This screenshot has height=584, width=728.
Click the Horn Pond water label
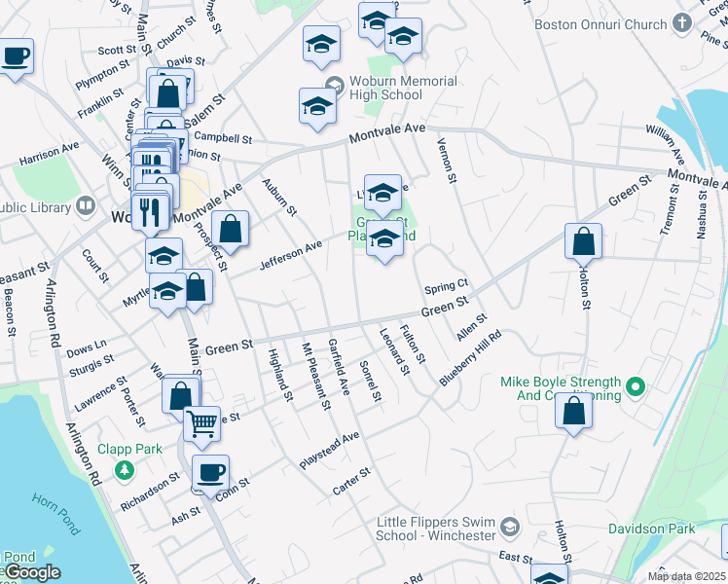(x=56, y=514)
